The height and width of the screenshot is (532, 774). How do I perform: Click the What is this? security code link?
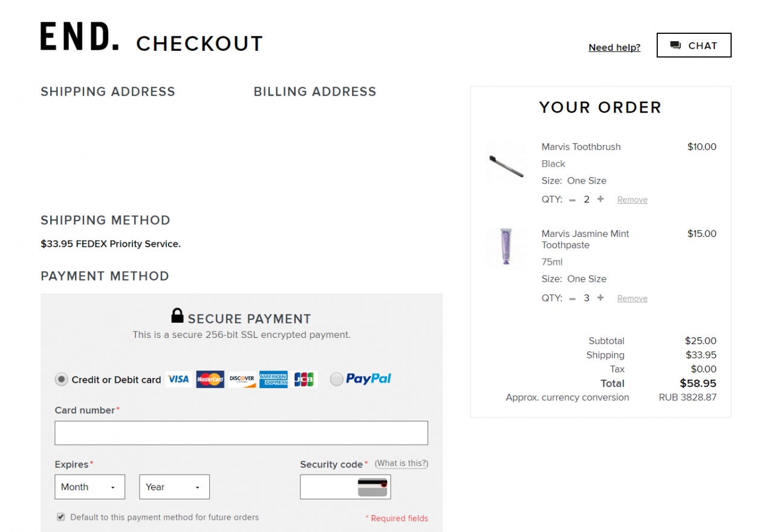[402, 464]
